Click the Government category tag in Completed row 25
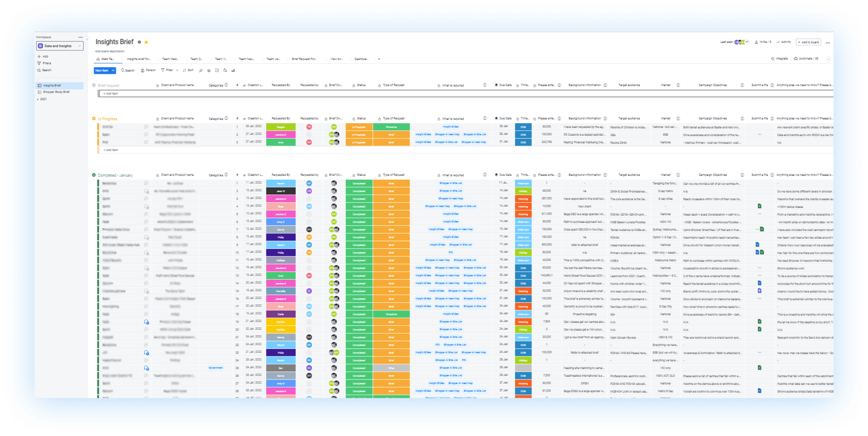The width and height of the screenshot is (868, 436). coord(216,368)
